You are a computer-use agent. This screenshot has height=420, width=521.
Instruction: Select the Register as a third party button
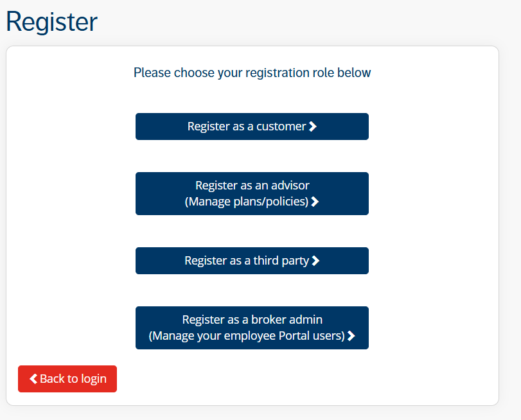[x=252, y=261]
